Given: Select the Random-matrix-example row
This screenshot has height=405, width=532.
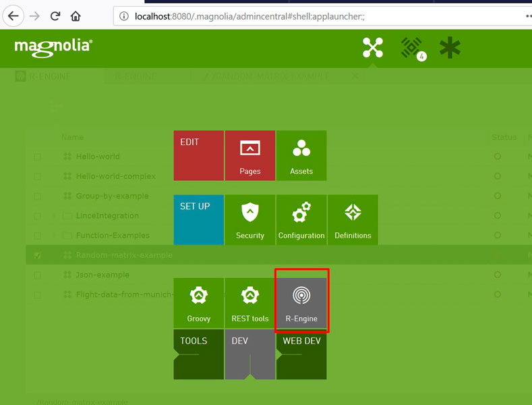Looking at the screenshot, I should [x=279, y=255].
